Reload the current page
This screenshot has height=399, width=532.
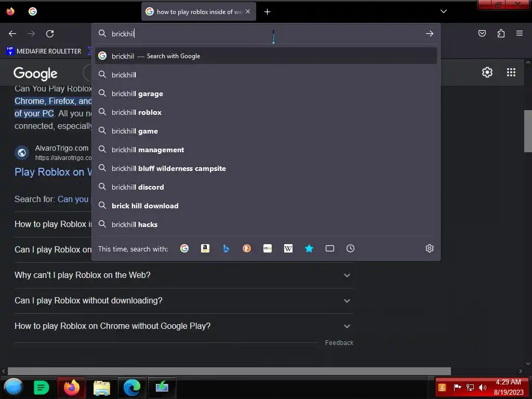pos(50,34)
